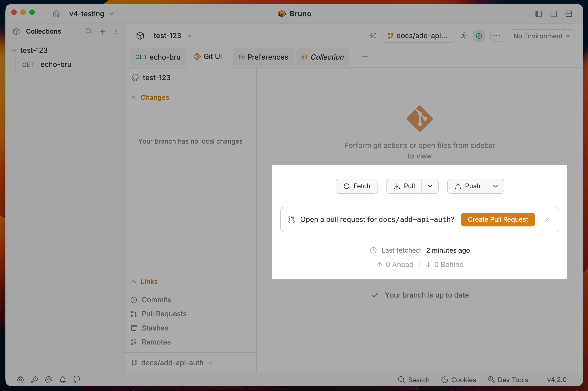Screen dimensions: 588x391
Task: Expand the Push options chevron
Action: [x=495, y=186]
